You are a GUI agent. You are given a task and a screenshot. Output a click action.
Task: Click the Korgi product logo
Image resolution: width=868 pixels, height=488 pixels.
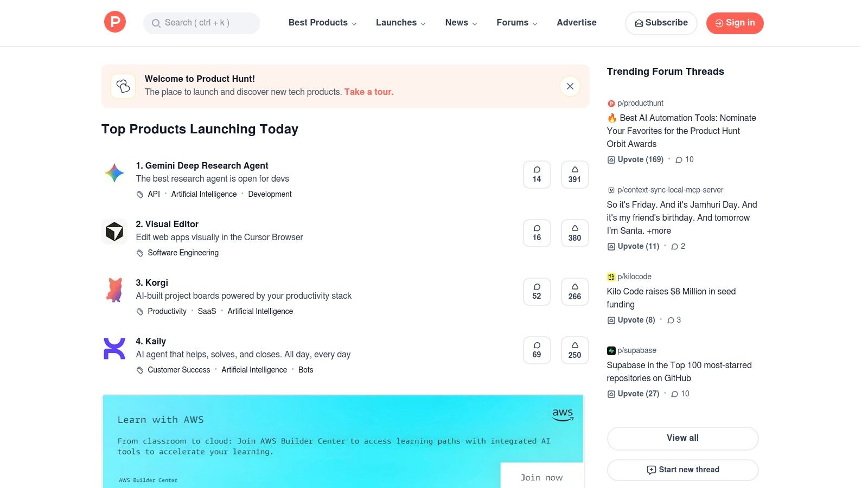pyautogui.click(x=114, y=290)
